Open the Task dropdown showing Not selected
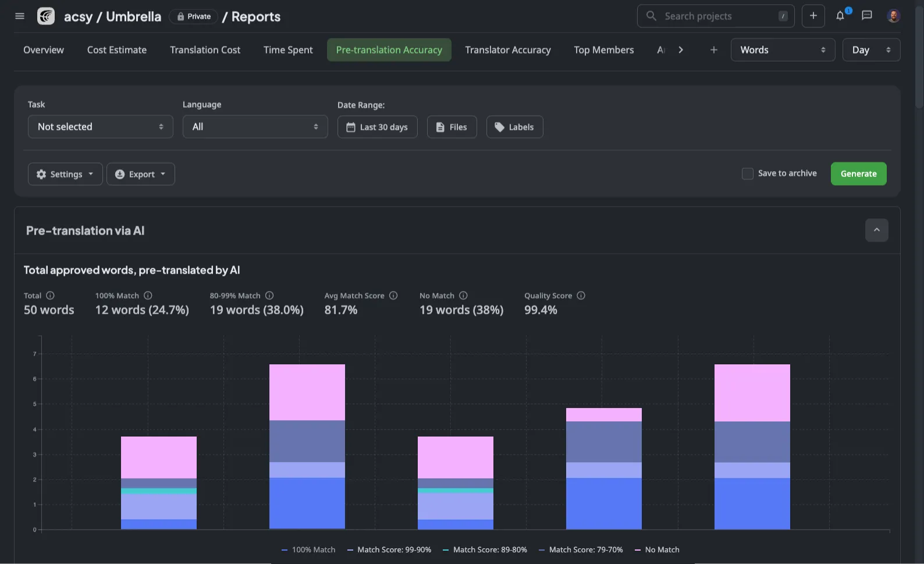 101,127
